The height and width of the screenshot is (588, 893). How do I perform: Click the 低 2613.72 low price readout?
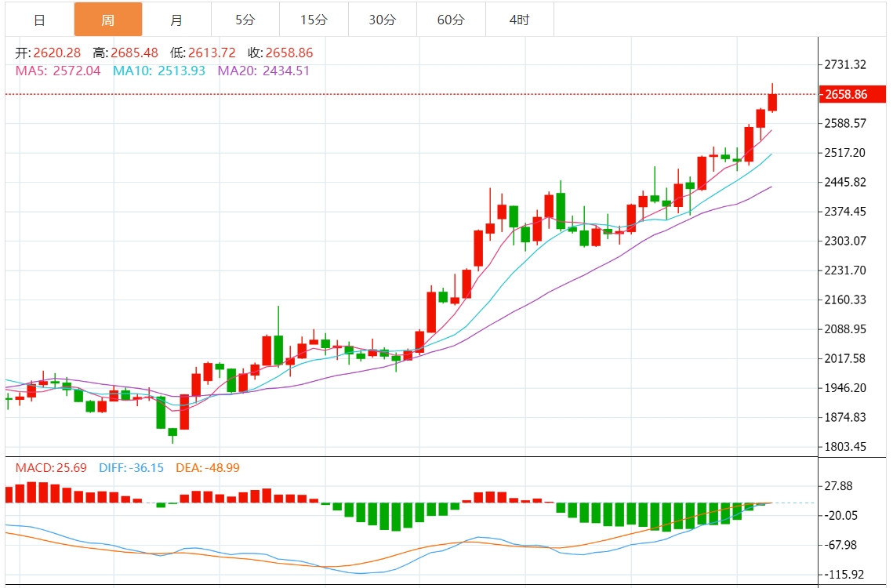202,53
